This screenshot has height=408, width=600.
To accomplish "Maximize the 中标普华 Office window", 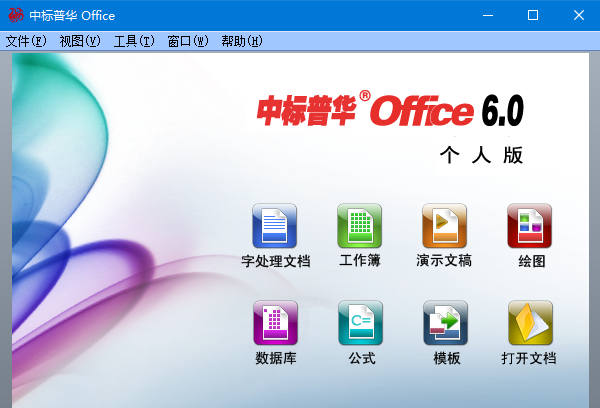I will pos(533,15).
